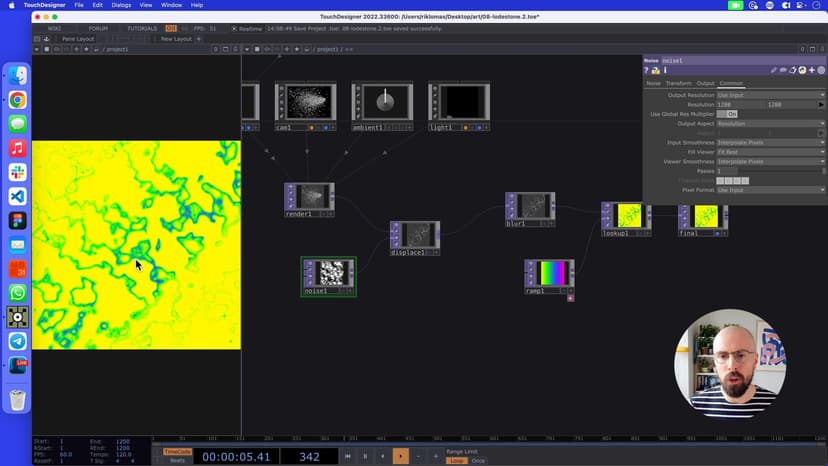The image size is (828, 466).
Task: Switch to the Transform parameter tab
Action: 678,83
